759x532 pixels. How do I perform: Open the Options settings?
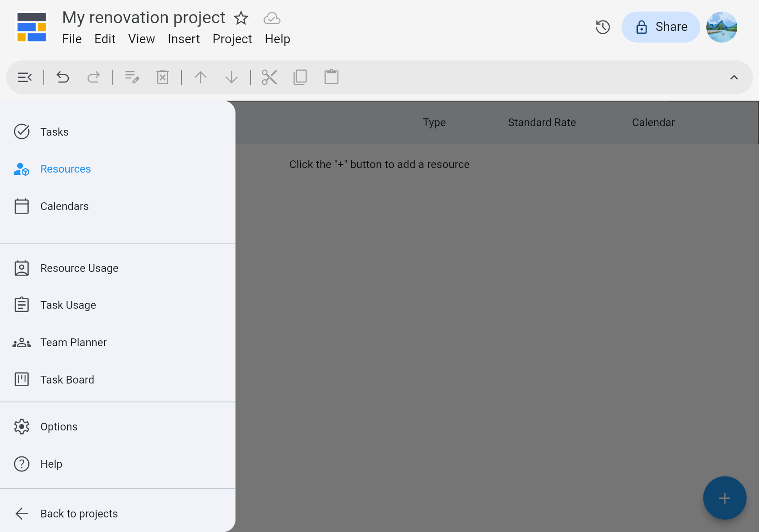pos(59,427)
